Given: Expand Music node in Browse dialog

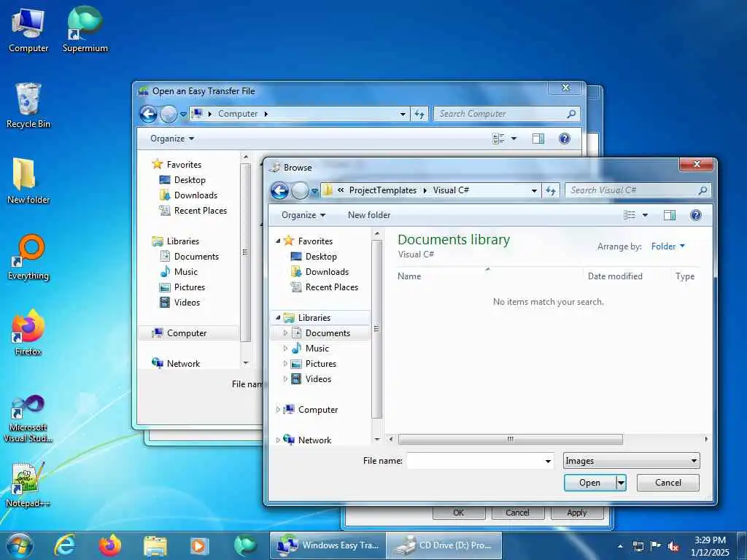Looking at the screenshot, I should pyautogui.click(x=285, y=349).
